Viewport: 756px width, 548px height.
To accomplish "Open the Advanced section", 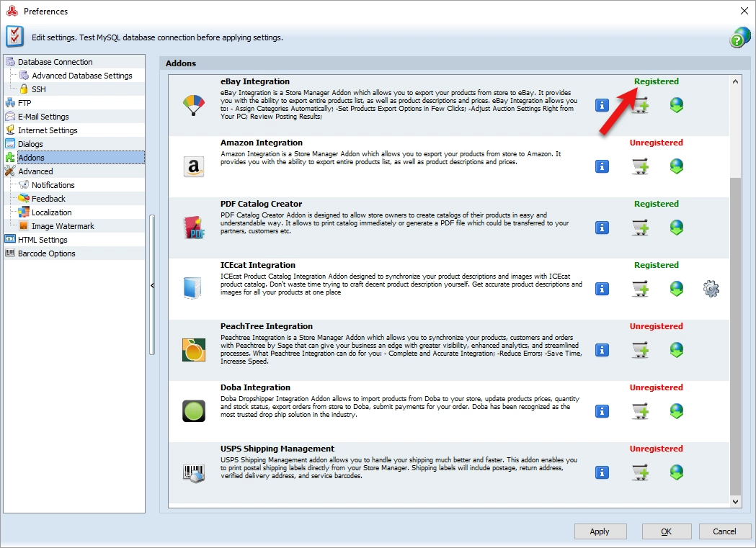I will pos(35,171).
